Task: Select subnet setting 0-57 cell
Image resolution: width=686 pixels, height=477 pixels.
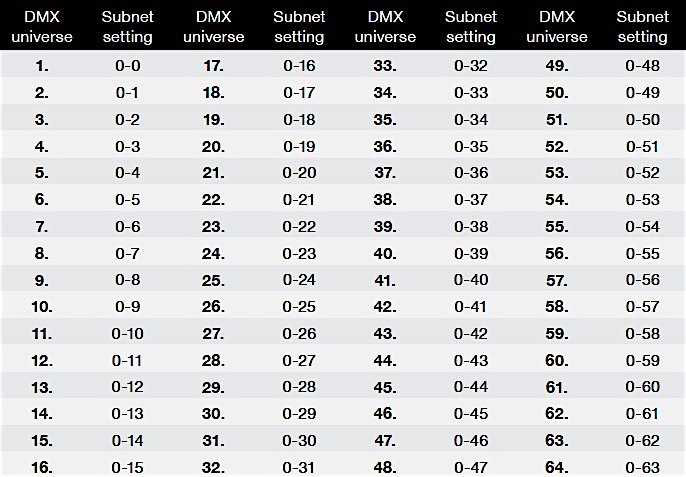Action: point(643,307)
